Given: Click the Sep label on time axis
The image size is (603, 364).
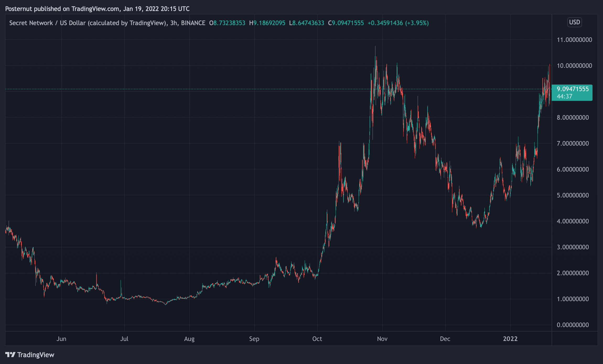Looking at the screenshot, I should (x=254, y=339).
